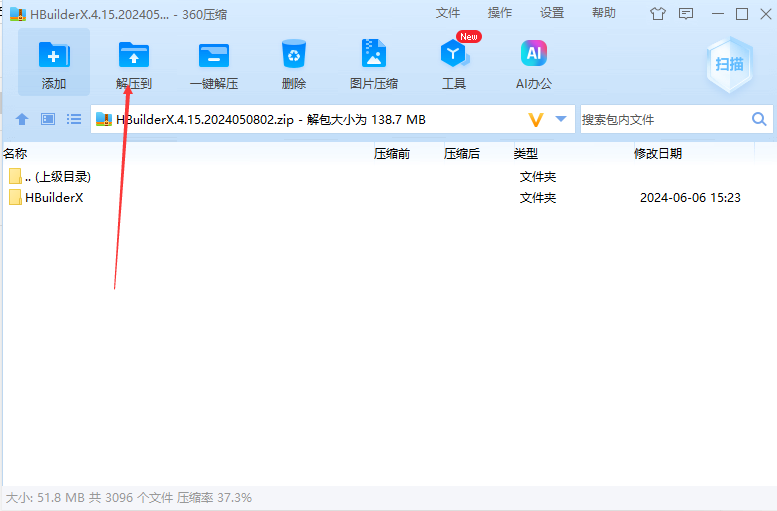This screenshot has height=511, width=777.
Task: Go up one directory level arrow
Action: point(22,119)
